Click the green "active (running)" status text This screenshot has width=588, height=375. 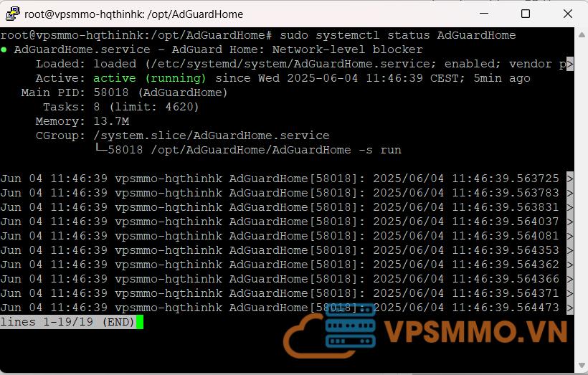[x=149, y=78]
